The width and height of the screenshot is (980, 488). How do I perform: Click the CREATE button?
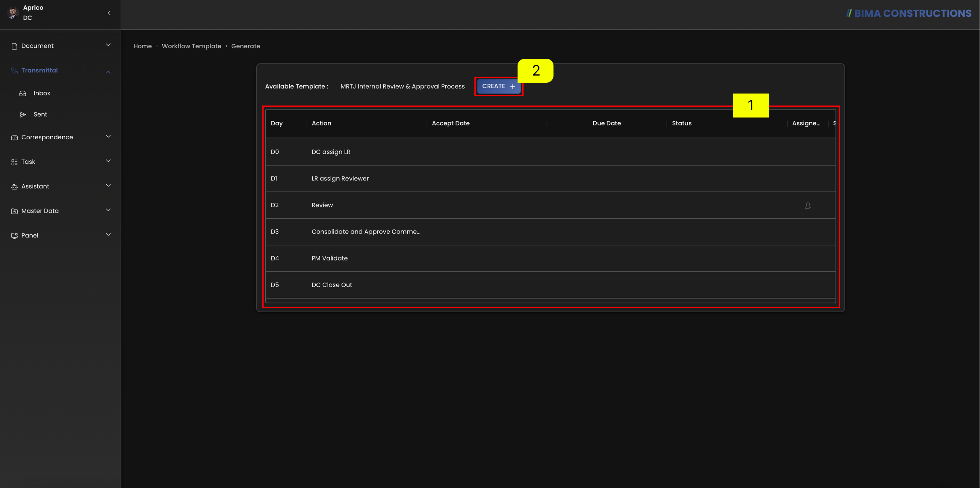[498, 86]
